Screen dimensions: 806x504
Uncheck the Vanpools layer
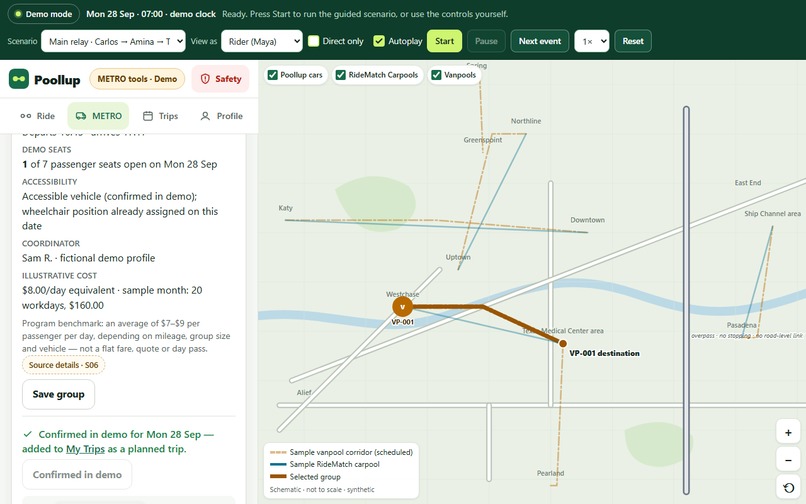pos(436,75)
